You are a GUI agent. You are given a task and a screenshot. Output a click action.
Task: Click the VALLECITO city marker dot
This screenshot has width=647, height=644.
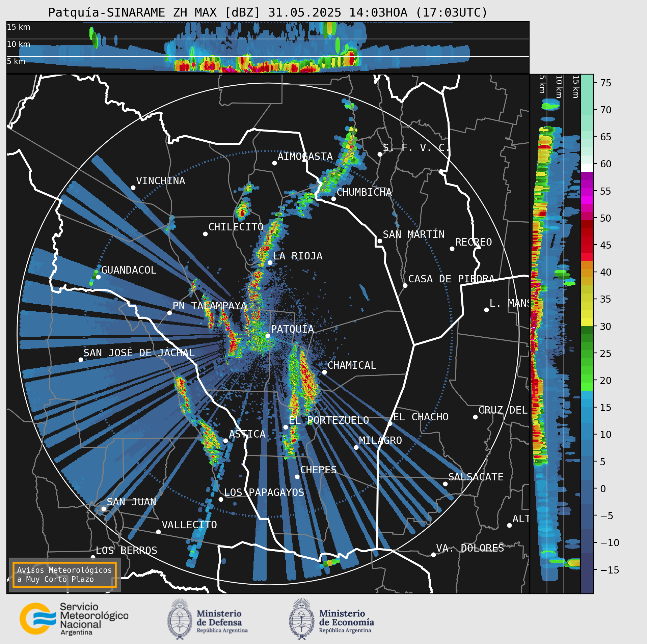pos(158,532)
